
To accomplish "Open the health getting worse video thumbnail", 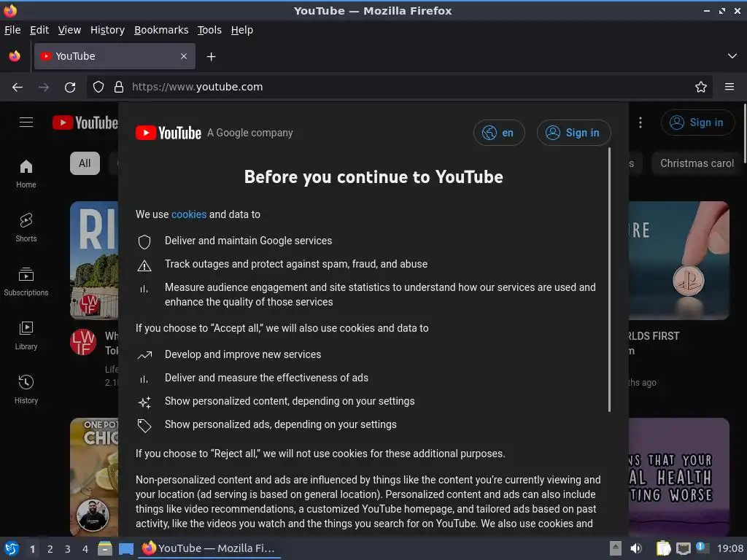I will [679, 477].
